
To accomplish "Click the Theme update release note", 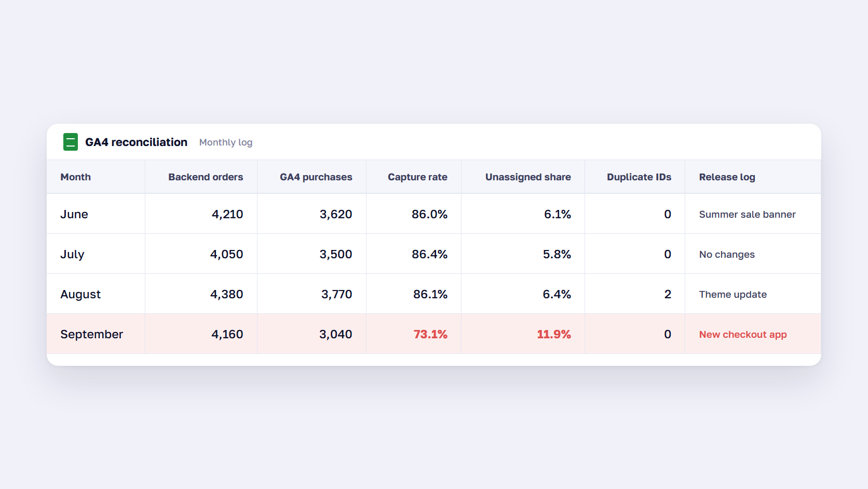I will click(x=733, y=294).
